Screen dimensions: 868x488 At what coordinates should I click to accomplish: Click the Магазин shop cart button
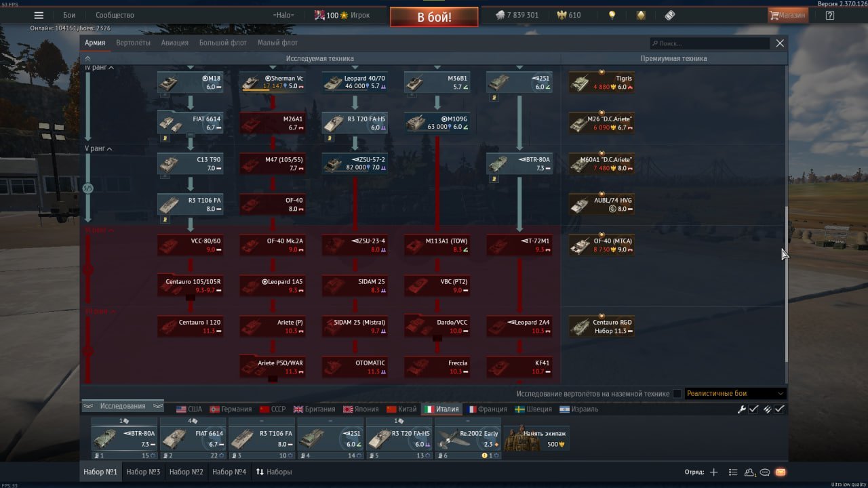(x=788, y=15)
